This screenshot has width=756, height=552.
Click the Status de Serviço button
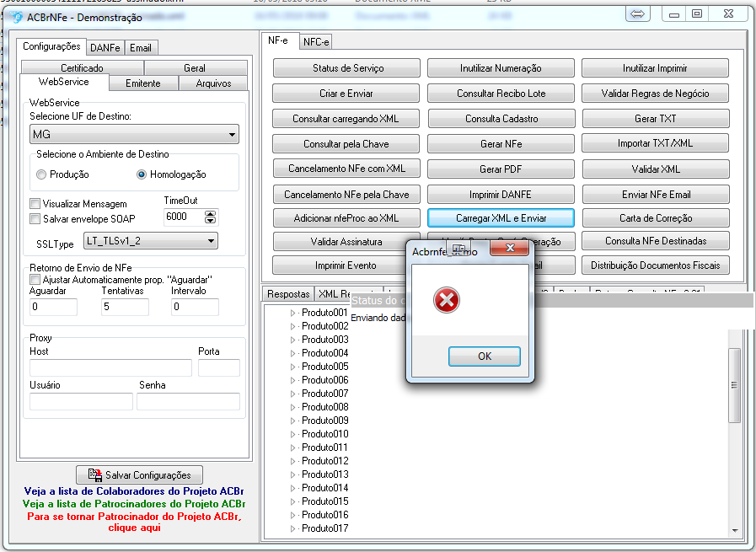[346, 68]
